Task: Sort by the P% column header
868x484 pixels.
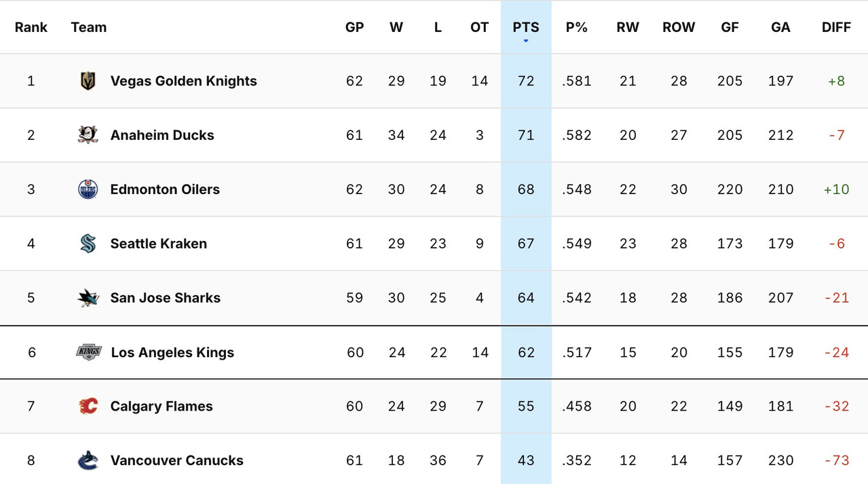Action: [576, 27]
